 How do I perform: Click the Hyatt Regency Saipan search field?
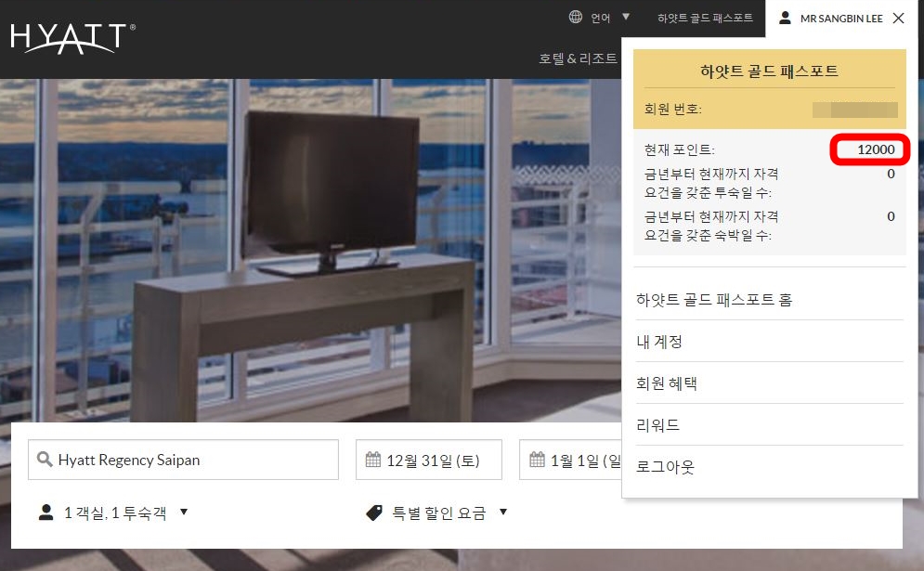(x=183, y=460)
